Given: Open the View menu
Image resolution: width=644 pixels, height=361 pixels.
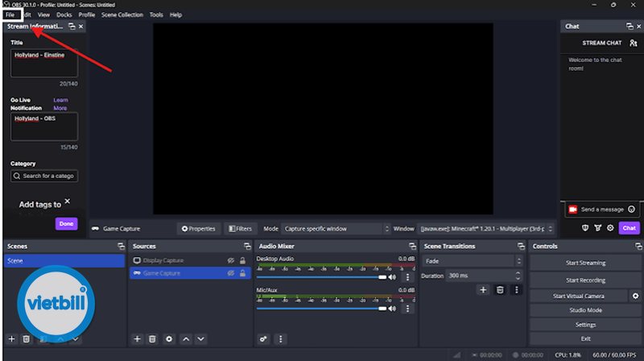Looking at the screenshot, I should point(43,15).
